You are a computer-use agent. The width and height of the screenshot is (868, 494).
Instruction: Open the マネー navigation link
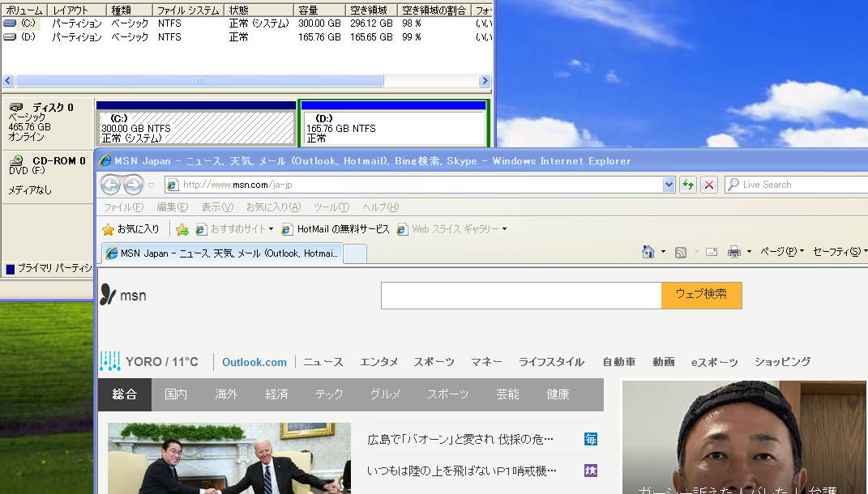tap(486, 362)
